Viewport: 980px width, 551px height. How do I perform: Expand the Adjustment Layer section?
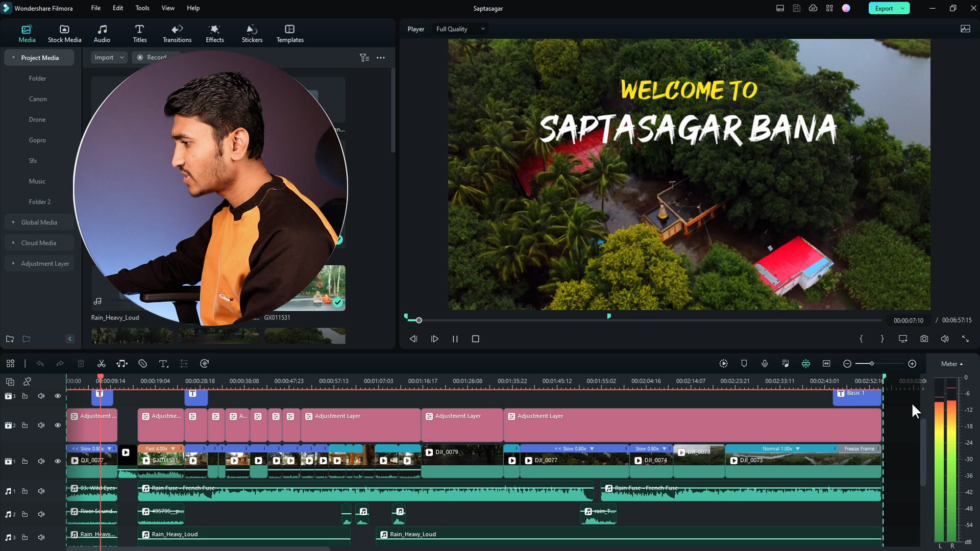(13, 264)
